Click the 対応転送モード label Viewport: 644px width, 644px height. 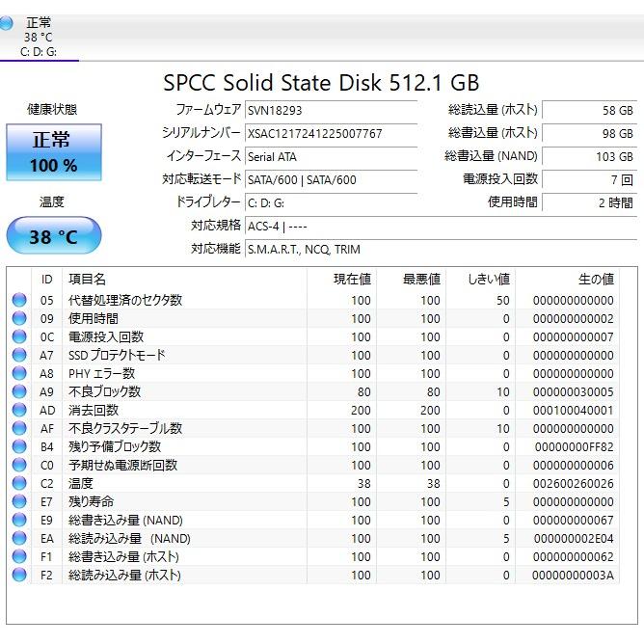click(201, 178)
